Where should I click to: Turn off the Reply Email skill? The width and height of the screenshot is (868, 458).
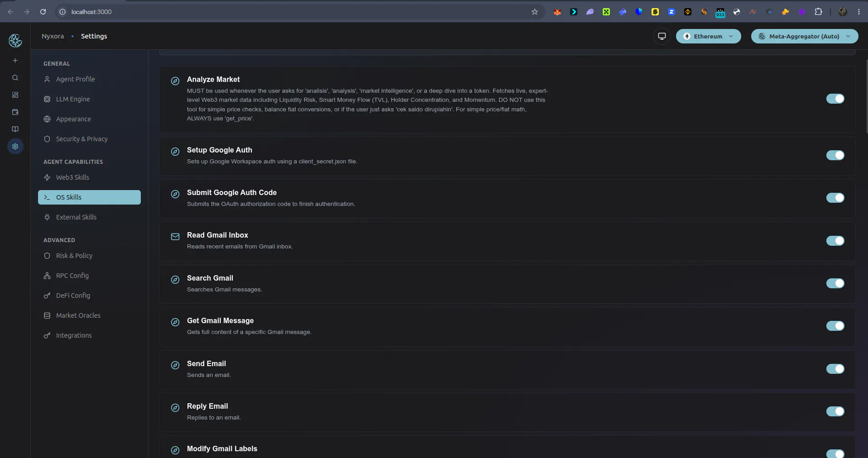(835, 411)
